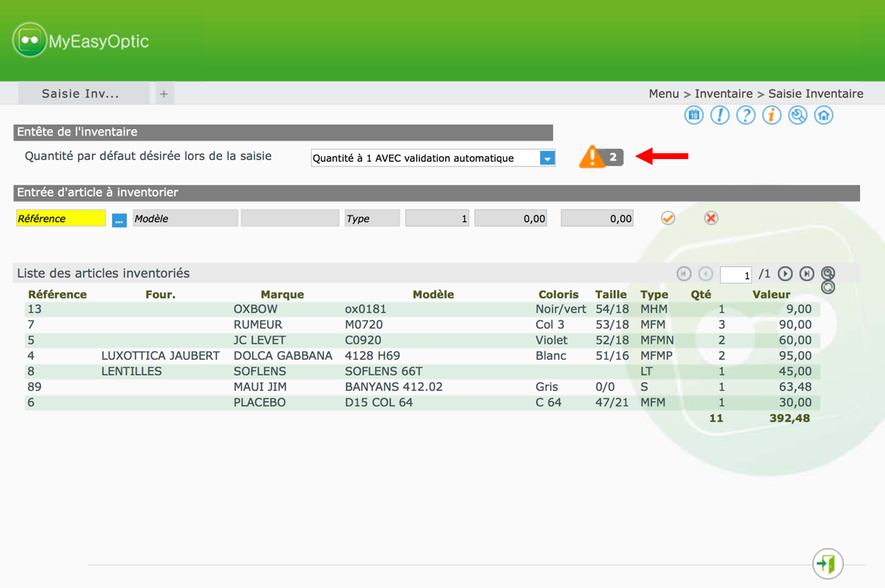Viewport: 885px width, 588px height.
Task: Click the type MFMP cell
Action: [x=657, y=356]
